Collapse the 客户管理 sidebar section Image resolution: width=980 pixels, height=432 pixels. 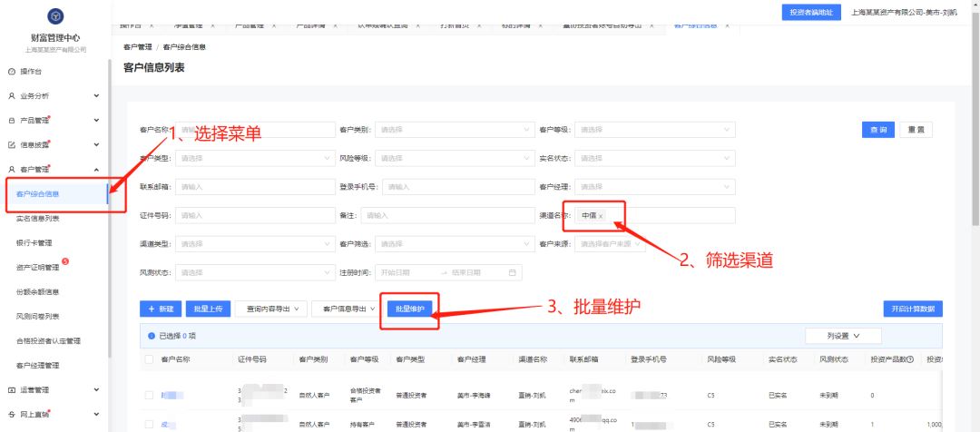(96, 170)
